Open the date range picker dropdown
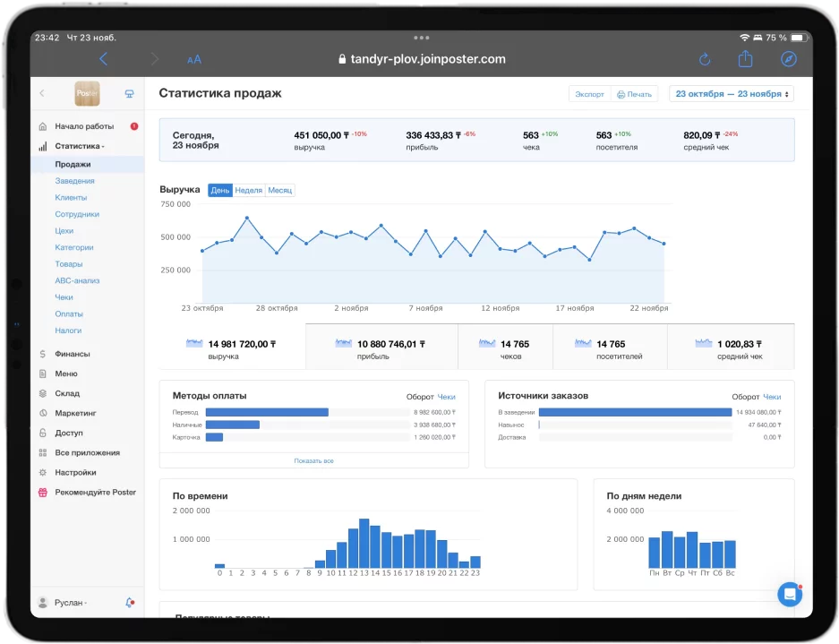The image size is (839, 644). pyautogui.click(x=732, y=94)
